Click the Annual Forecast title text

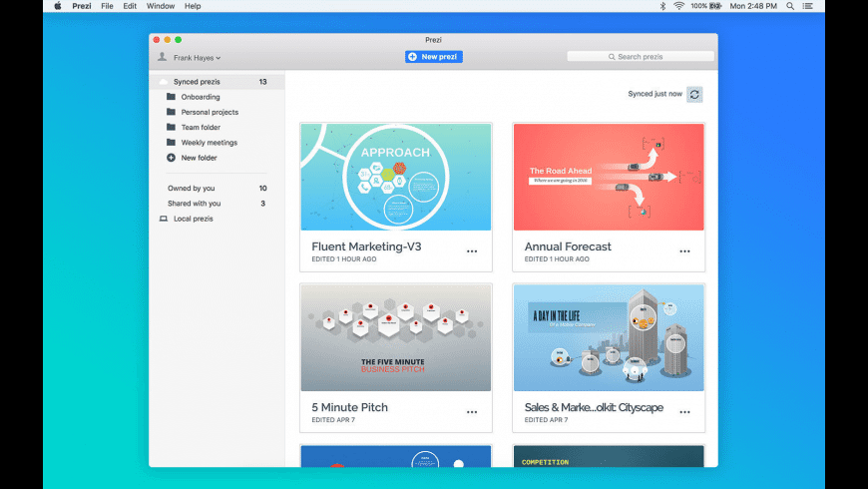pos(568,246)
